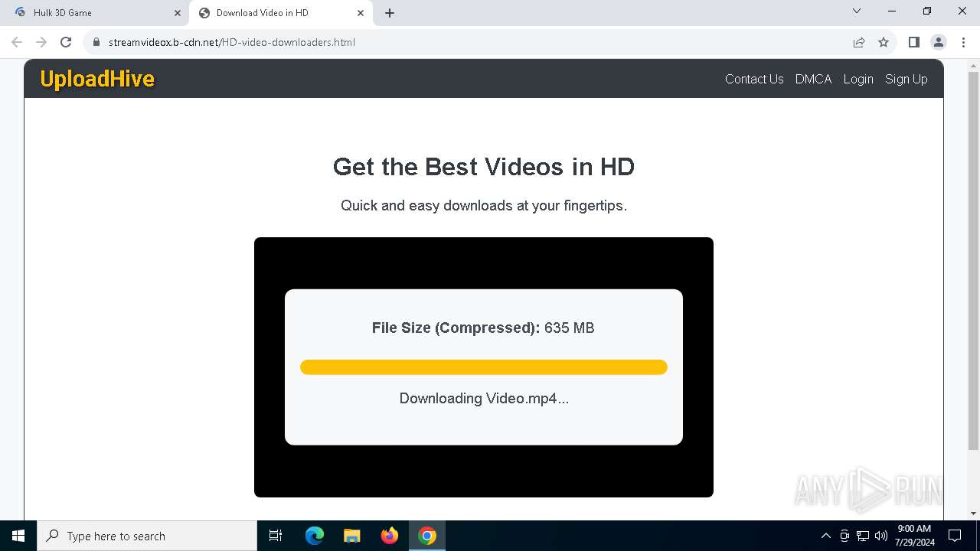Click the Sign Up link
The image size is (980, 551).
906,79
